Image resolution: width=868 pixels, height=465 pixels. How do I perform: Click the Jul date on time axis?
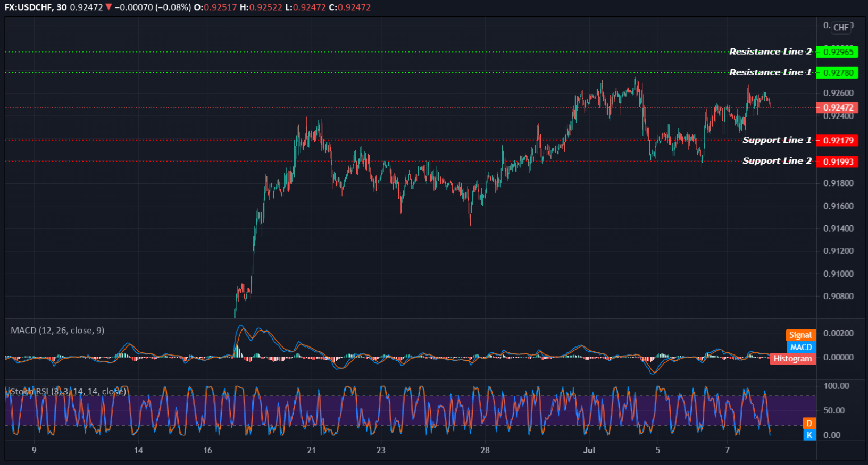[589, 450]
